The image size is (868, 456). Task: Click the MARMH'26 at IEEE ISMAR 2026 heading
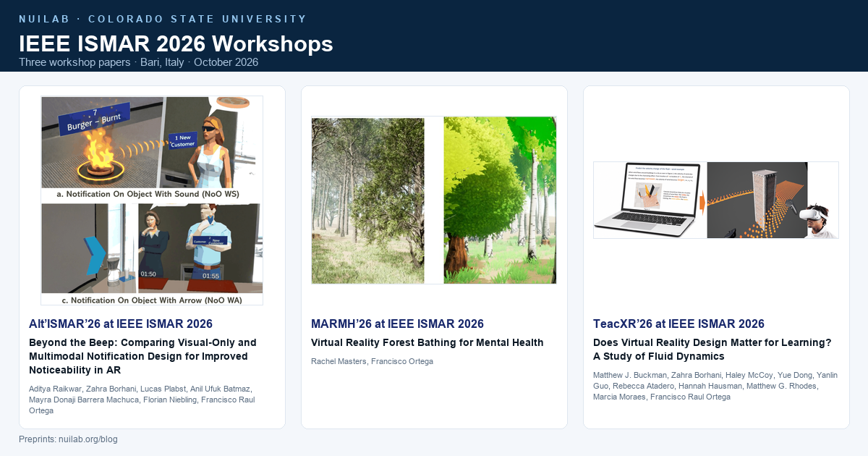398,324
